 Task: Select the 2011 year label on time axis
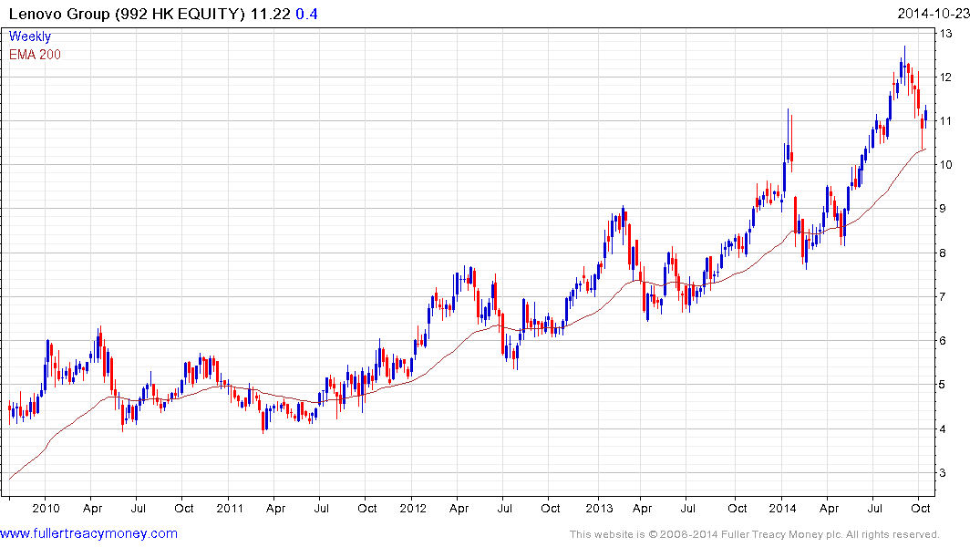click(229, 508)
